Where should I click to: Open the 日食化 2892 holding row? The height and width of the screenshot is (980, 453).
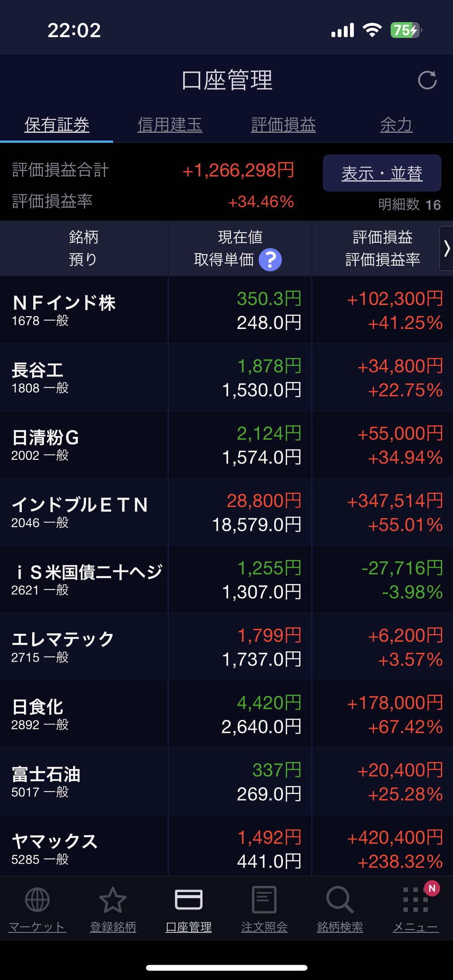[x=226, y=714]
